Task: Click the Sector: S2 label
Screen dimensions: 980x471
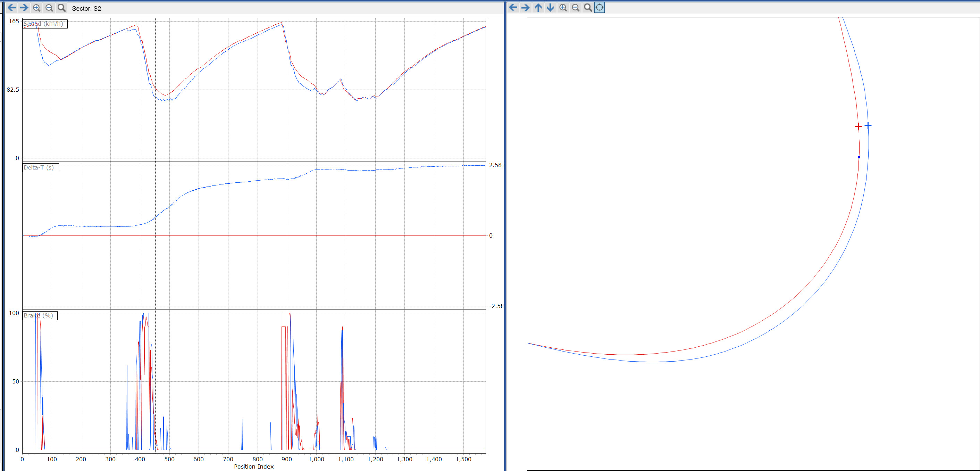Action: pyautogui.click(x=86, y=8)
